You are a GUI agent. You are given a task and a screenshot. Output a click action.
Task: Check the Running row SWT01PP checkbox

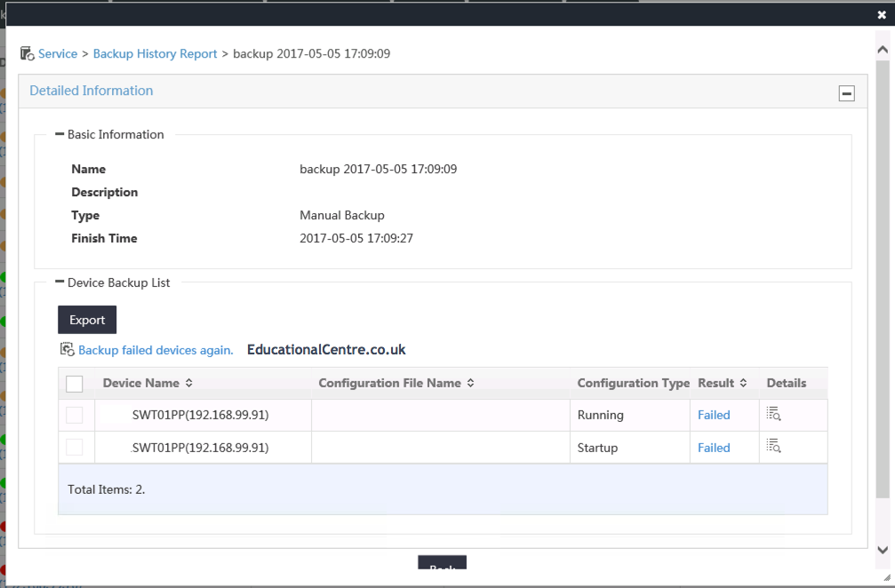pos(75,415)
